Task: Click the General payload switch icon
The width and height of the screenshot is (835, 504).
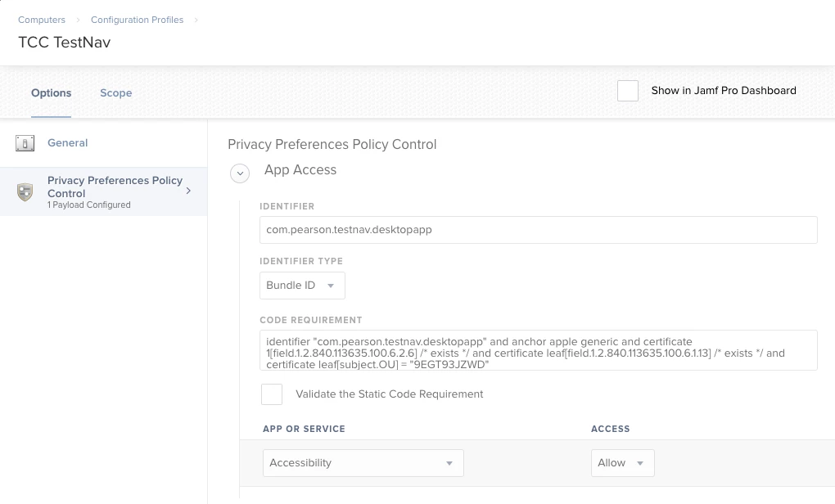Action: coord(25,143)
